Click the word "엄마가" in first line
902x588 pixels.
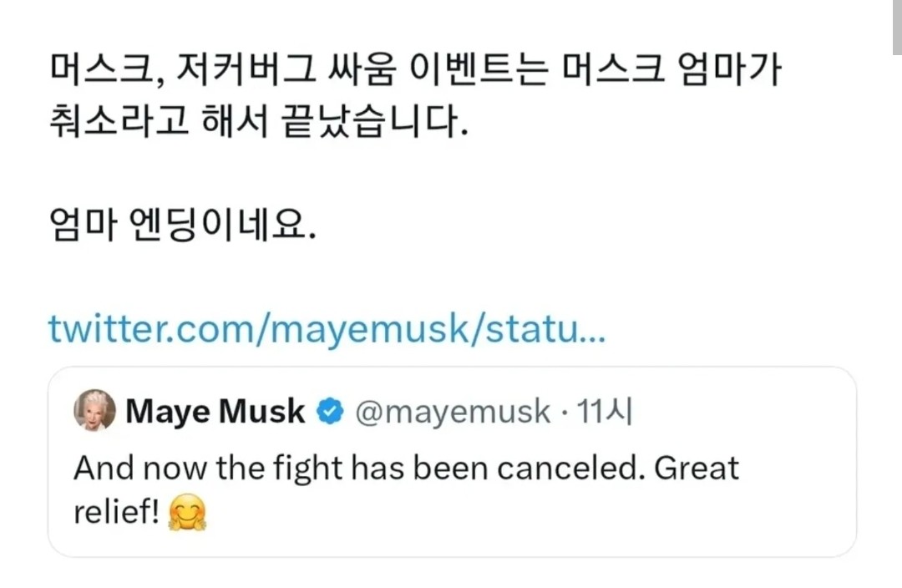(x=726, y=73)
